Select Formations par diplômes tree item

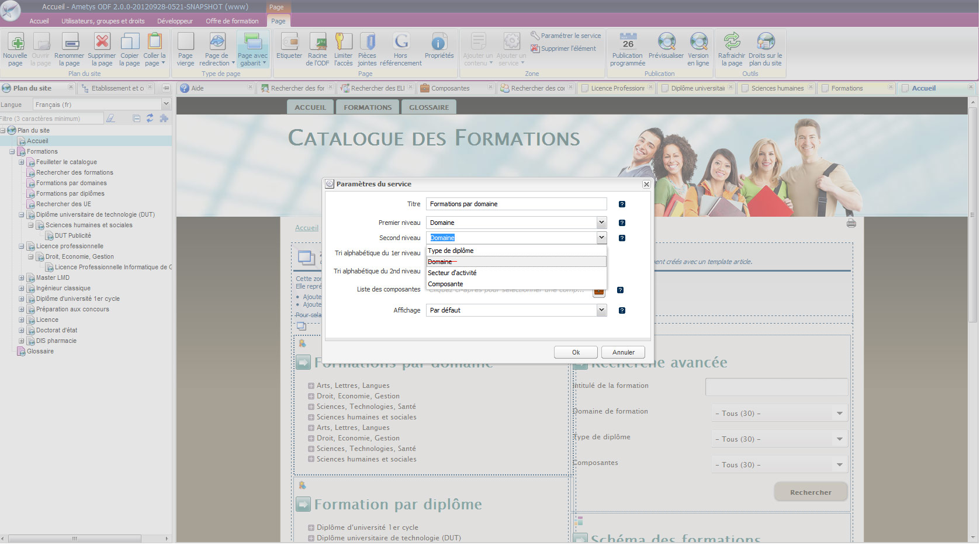pyautogui.click(x=70, y=194)
